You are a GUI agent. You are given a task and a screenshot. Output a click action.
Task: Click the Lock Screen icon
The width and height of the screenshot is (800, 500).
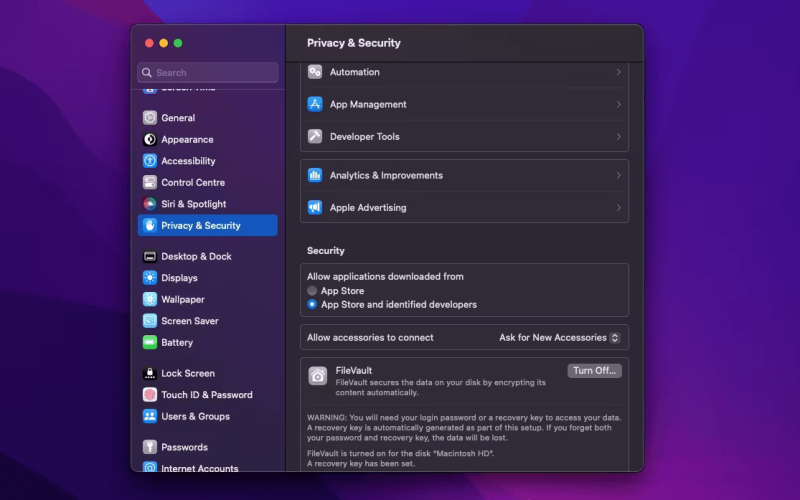point(149,373)
